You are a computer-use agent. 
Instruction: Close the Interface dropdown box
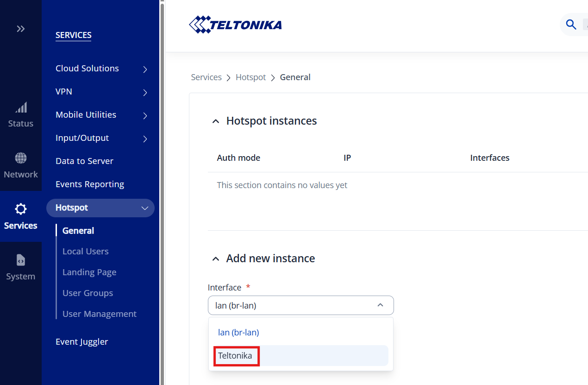coord(380,305)
